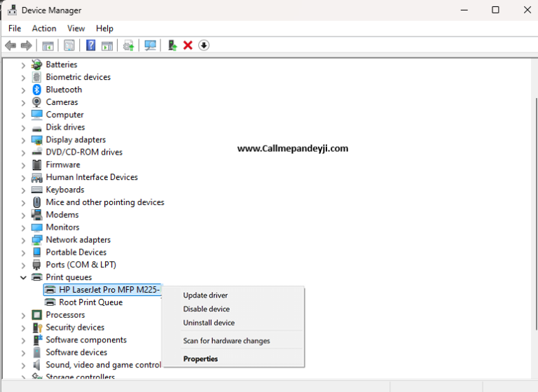Open the File menu

(x=15, y=29)
